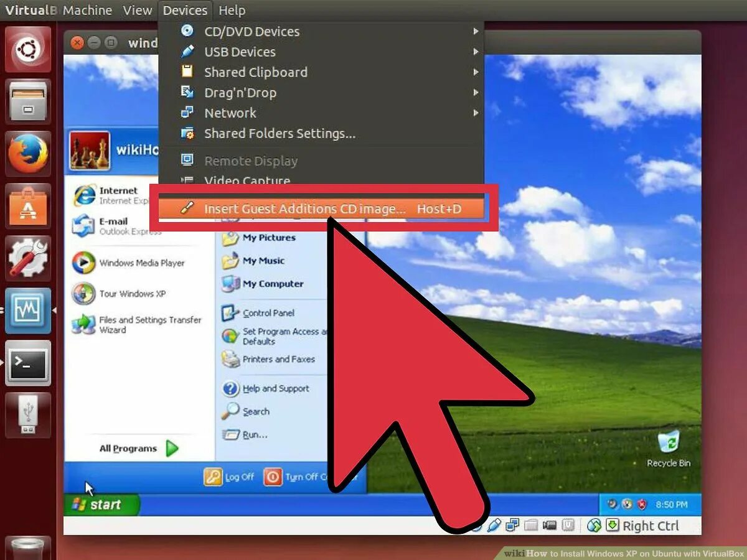Click the network adapters status bar icon

point(512,526)
